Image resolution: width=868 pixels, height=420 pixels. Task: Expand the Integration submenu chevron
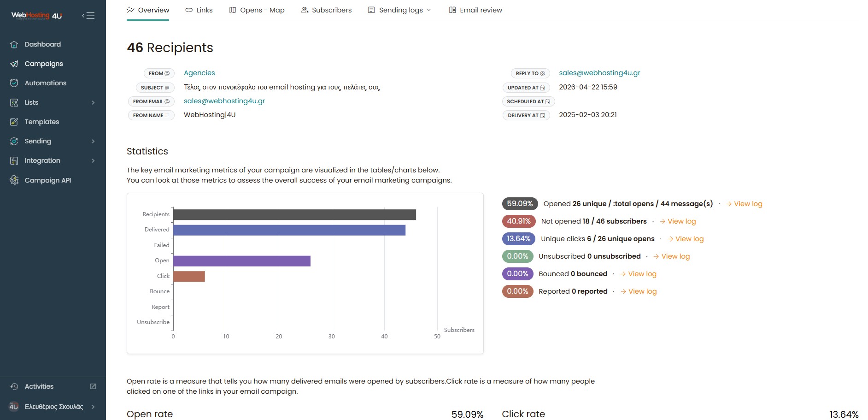93,161
